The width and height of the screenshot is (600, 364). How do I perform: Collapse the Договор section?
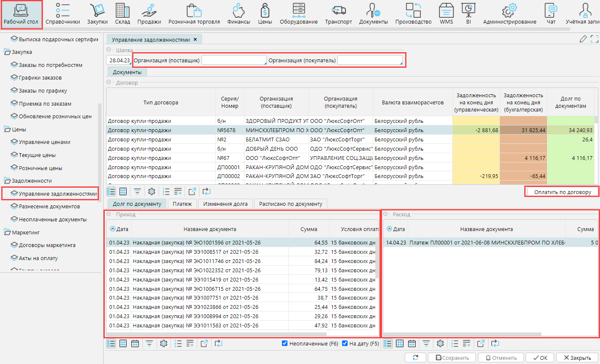(109, 82)
